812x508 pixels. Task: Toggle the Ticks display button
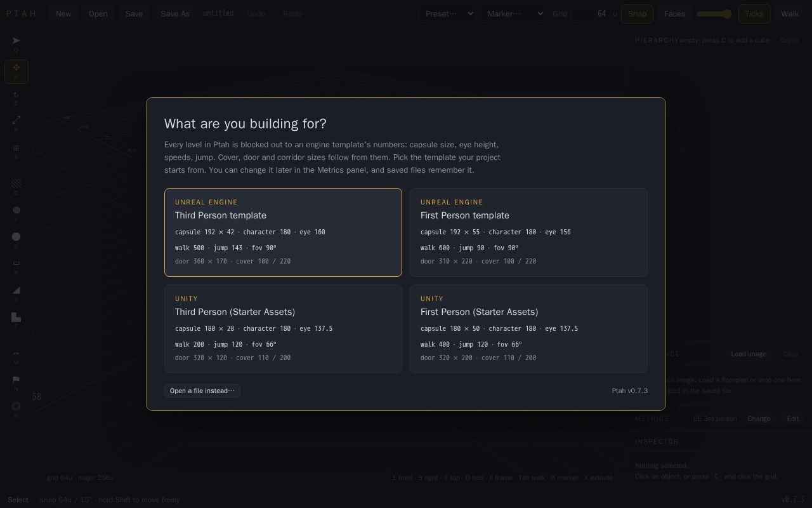[754, 13]
